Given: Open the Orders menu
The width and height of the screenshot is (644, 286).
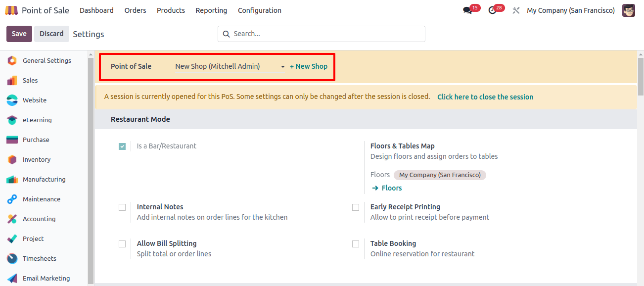Looking at the screenshot, I should (135, 10).
